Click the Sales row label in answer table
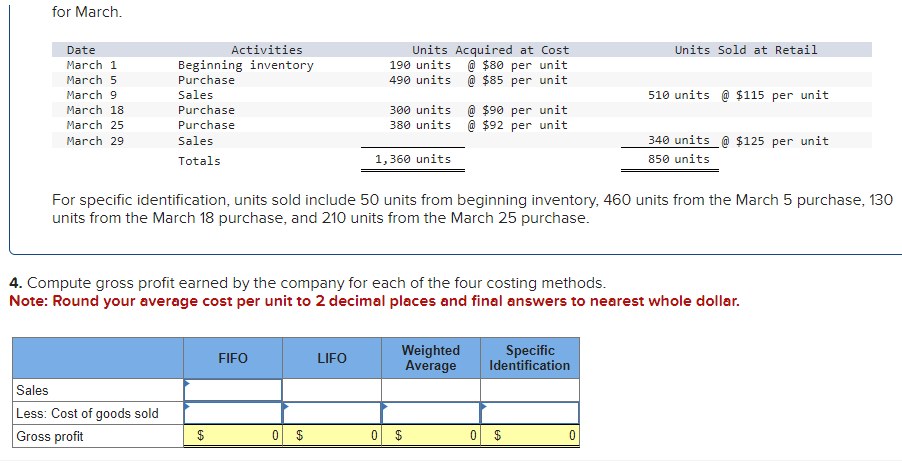902x463 pixels. [x=32, y=391]
